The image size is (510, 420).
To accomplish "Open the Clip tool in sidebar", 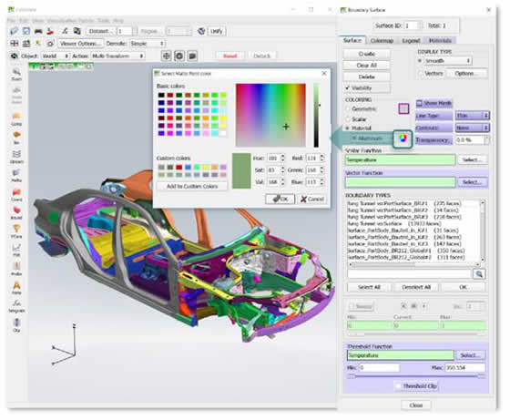I will click(x=16, y=325).
